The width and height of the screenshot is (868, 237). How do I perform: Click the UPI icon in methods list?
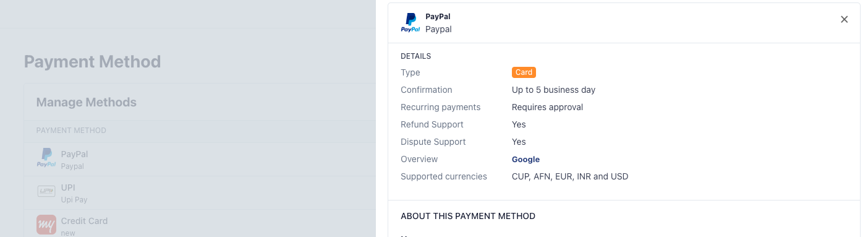[x=46, y=191]
